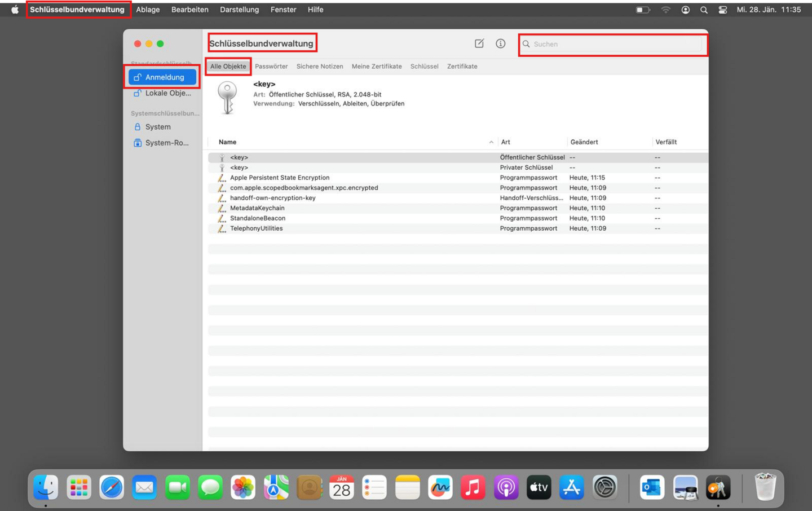The image size is (812, 511).
Task: Open System Settings from the Dock
Action: click(x=604, y=487)
